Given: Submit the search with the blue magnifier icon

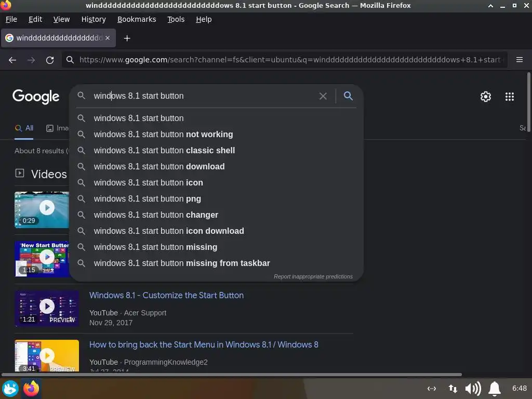Looking at the screenshot, I should (x=348, y=96).
